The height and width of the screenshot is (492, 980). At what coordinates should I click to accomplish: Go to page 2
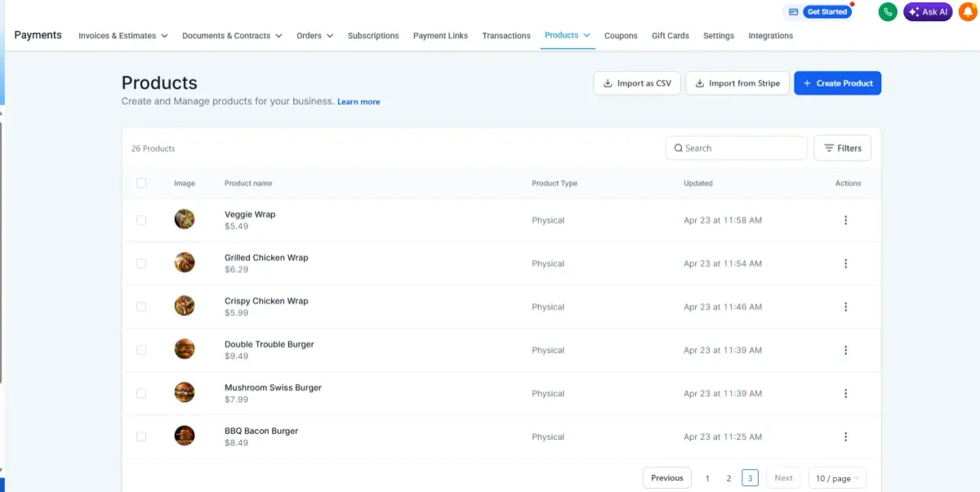728,478
